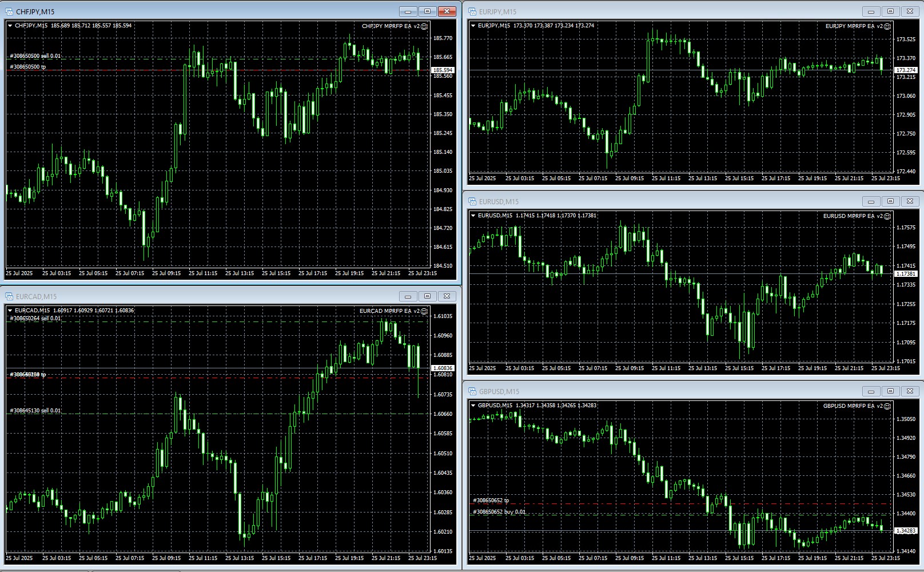Minimize the GBPUSD chart window
Image resolution: width=924 pixels, height=572 pixels.
tap(871, 391)
